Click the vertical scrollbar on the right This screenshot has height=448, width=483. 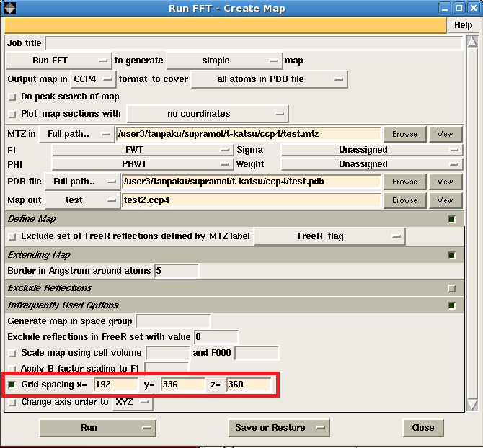pyautogui.click(x=472, y=216)
